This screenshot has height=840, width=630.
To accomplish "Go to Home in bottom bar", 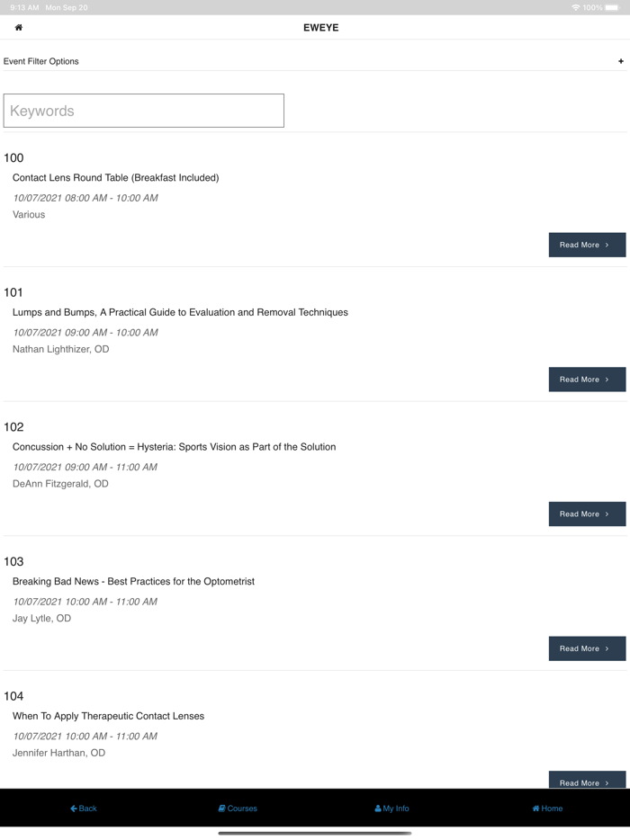I will point(547,809).
